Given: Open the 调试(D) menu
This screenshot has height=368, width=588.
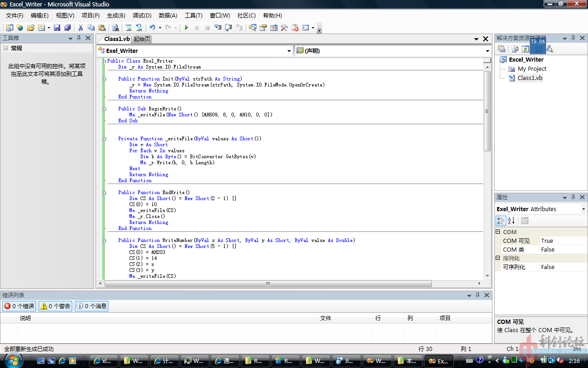Looking at the screenshot, I should 142,15.
